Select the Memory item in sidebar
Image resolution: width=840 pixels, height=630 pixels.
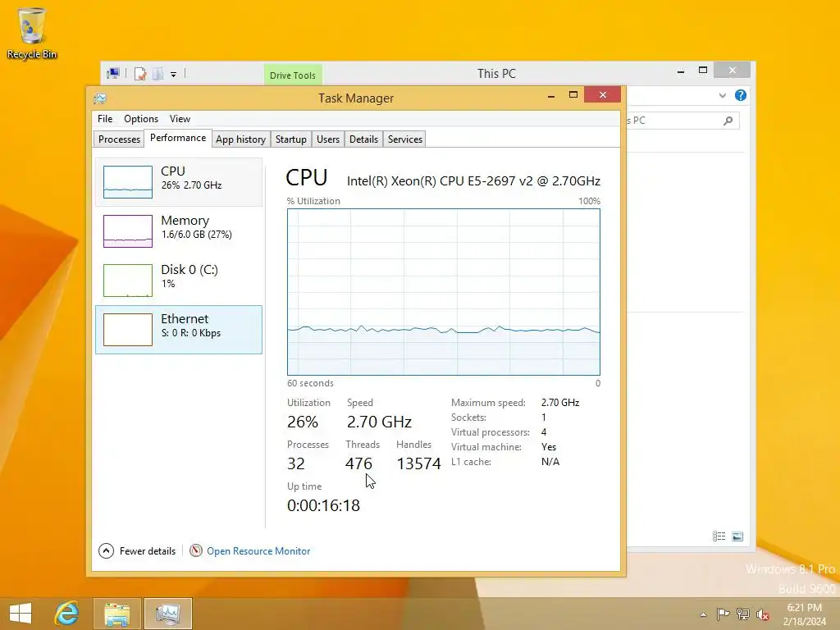(x=179, y=231)
